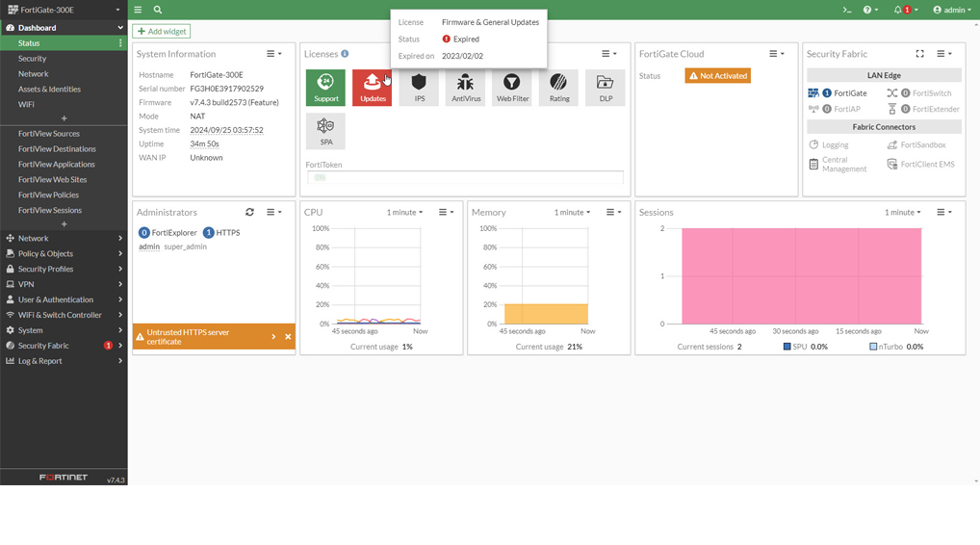Open the search magnifier icon
This screenshot has width=980, height=545.
(158, 10)
